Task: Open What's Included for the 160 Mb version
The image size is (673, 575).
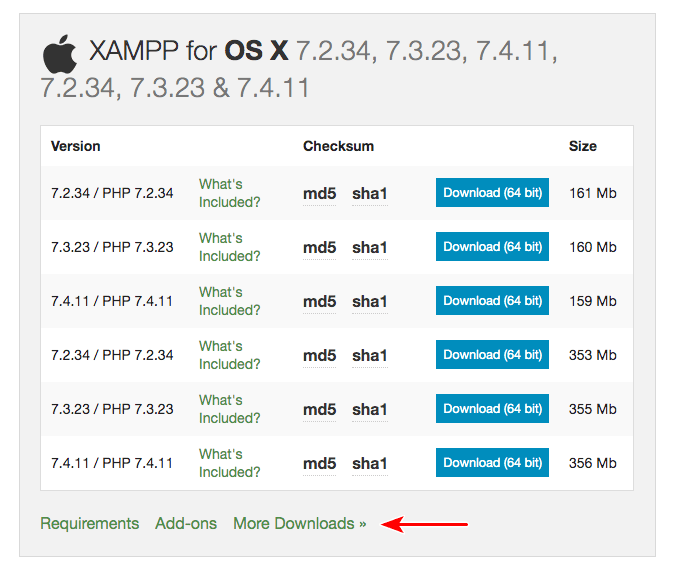Action: [x=230, y=247]
